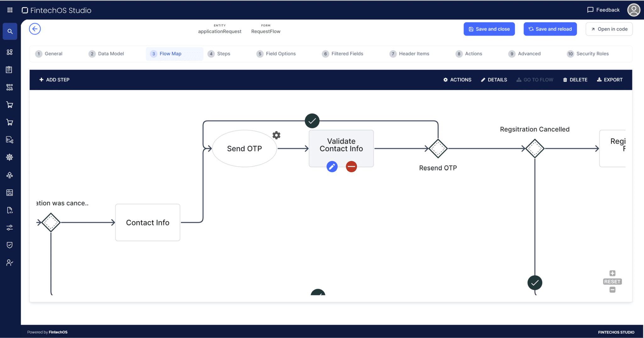Remove Validate Contact Info via the red minus icon
The image size is (644, 338).
[351, 166]
